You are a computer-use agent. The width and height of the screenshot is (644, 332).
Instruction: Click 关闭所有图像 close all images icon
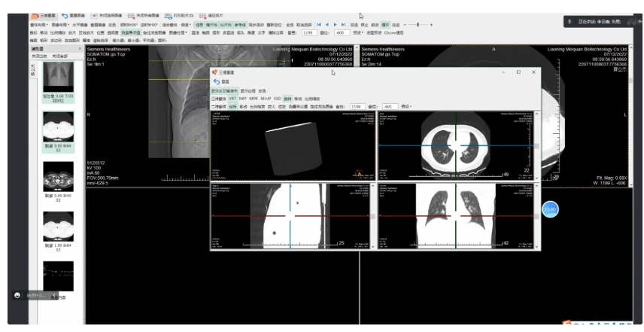coord(132,16)
